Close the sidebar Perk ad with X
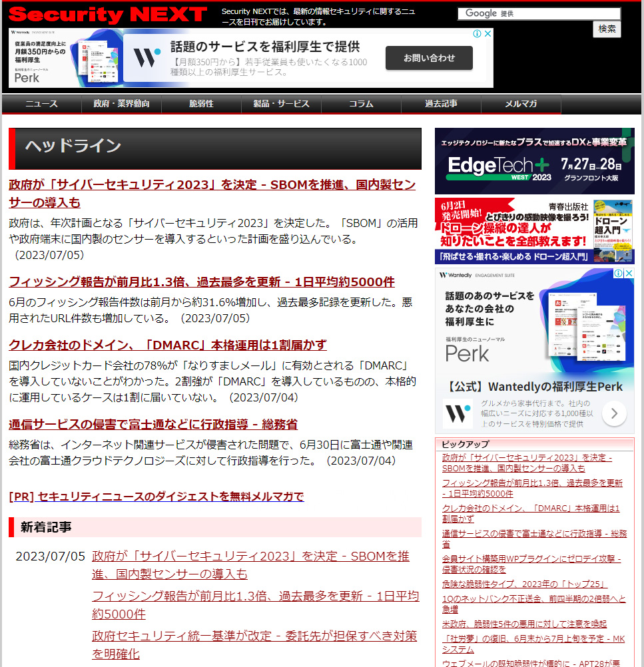 pyautogui.click(x=628, y=274)
